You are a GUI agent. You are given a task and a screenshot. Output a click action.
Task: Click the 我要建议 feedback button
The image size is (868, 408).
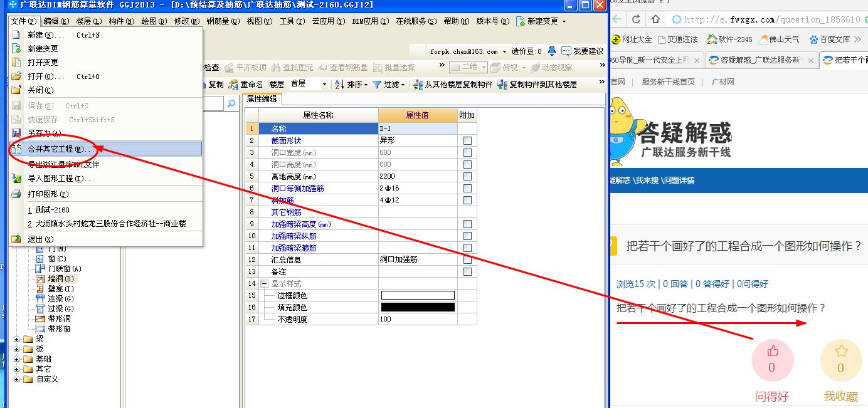pos(583,51)
